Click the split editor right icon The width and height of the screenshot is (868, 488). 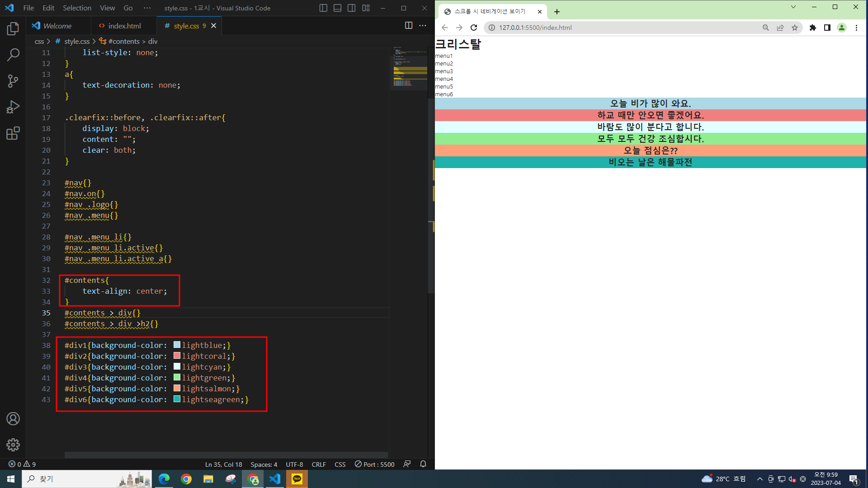[409, 26]
